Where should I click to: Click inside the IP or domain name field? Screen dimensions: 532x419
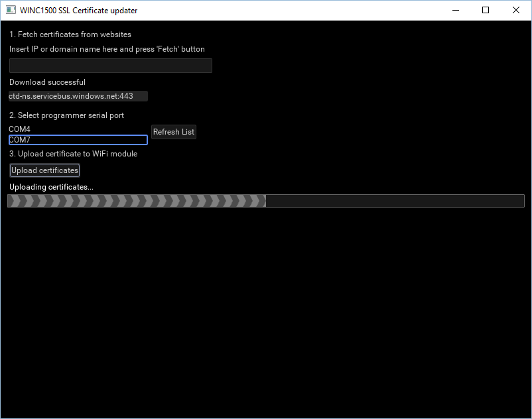click(x=110, y=65)
